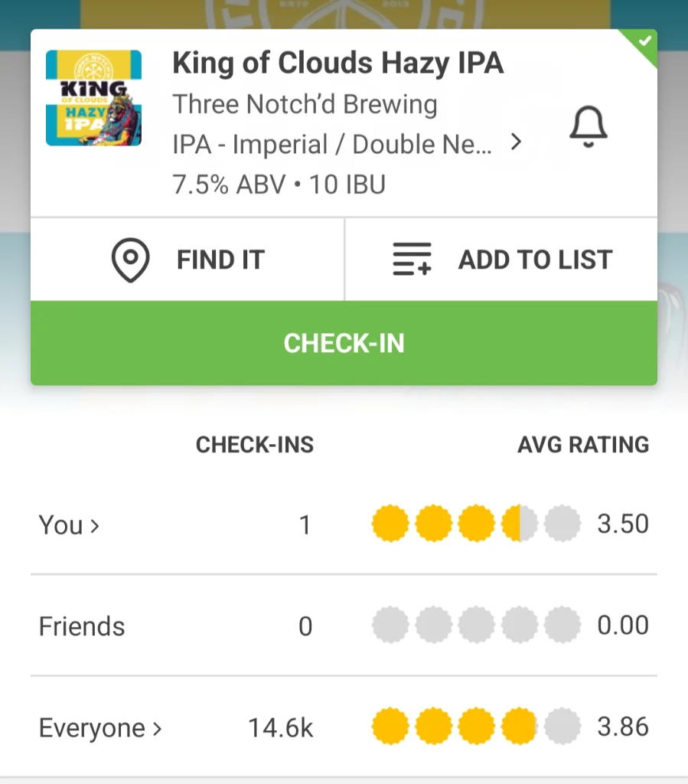Click your 3.50 star rating circles
Image resolution: width=688 pixels, height=784 pixels.
pos(475,524)
